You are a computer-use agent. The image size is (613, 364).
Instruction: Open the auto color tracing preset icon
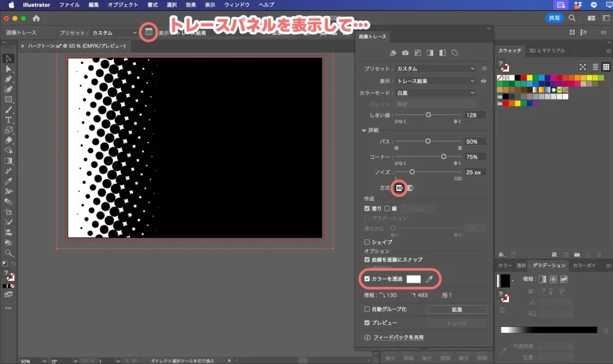[x=393, y=53]
